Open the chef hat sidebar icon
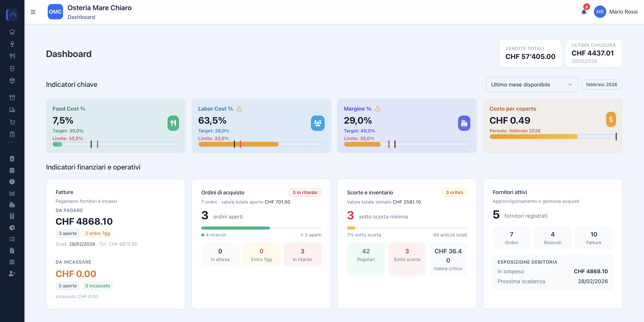This screenshot has width=644, height=322. 12,32
